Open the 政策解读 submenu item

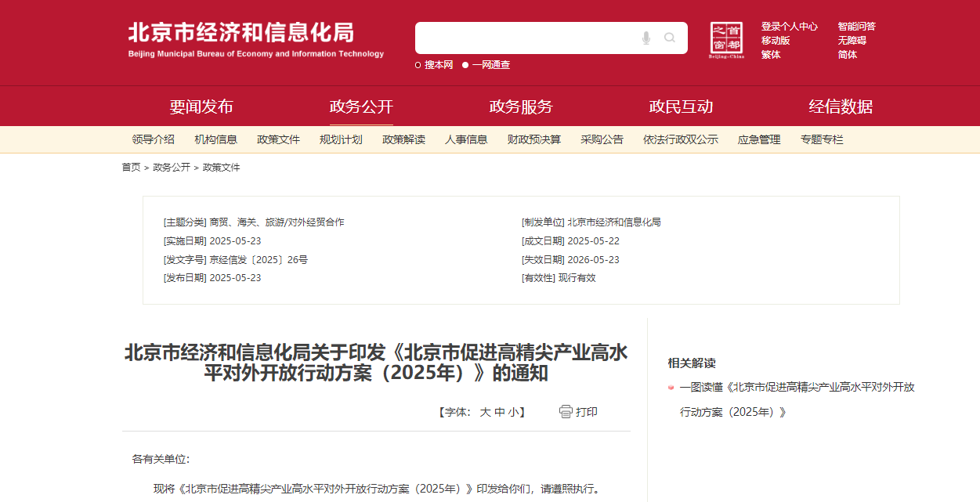403,139
